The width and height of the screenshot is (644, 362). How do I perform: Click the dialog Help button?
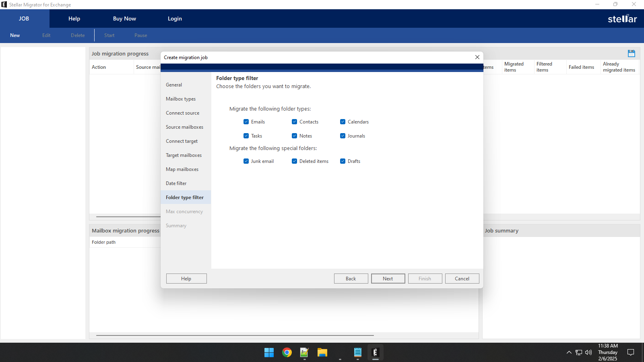point(186,279)
